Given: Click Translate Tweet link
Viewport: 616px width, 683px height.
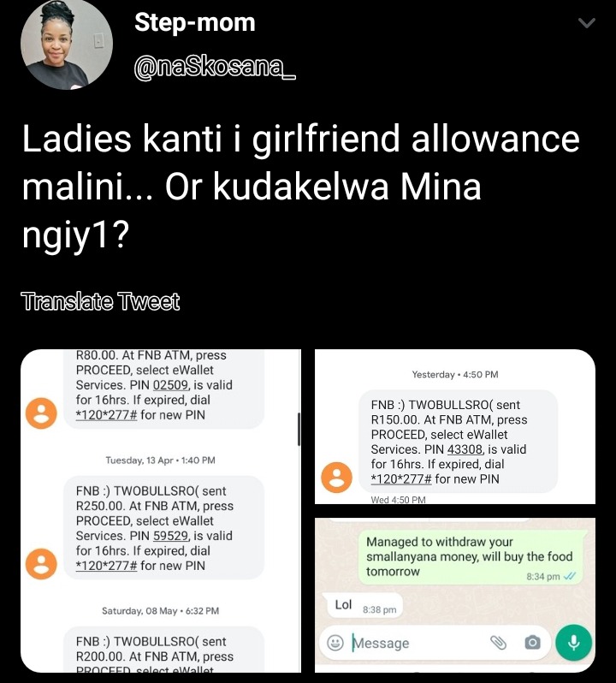Looking at the screenshot, I should tap(100, 301).
